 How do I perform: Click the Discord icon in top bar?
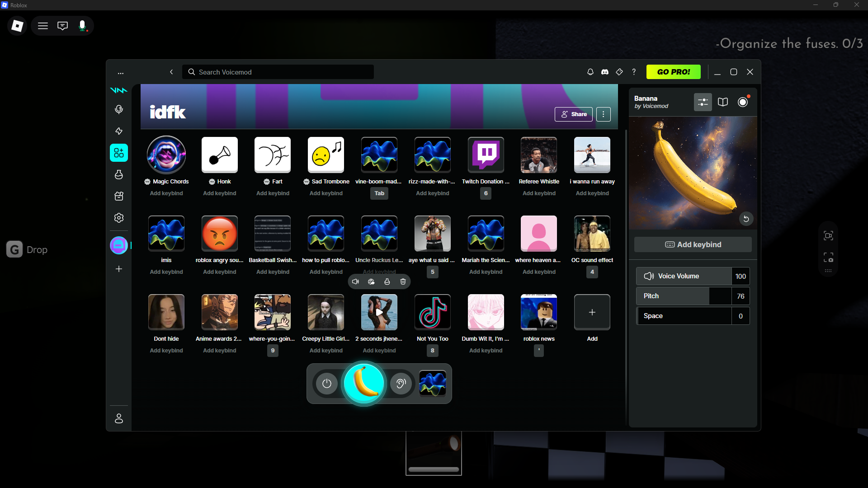point(605,72)
